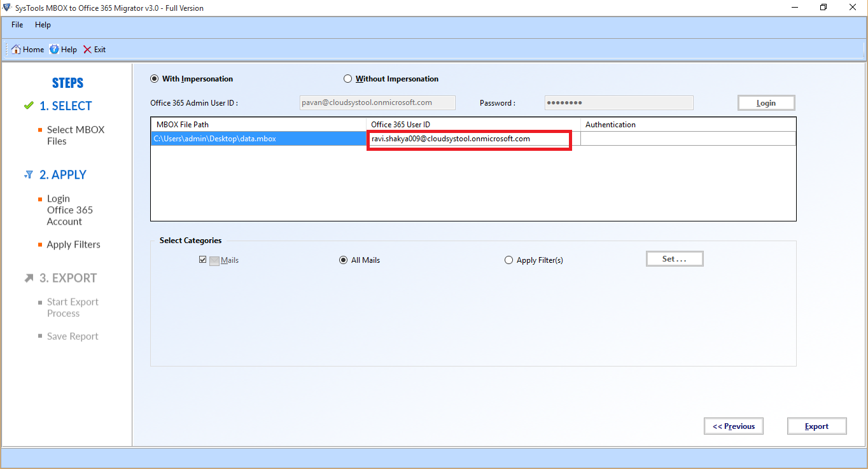Viewport: 868px width, 469px height.
Task: Click the filter funnel icon beside 2. APPLY
Action: coord(29,174)
